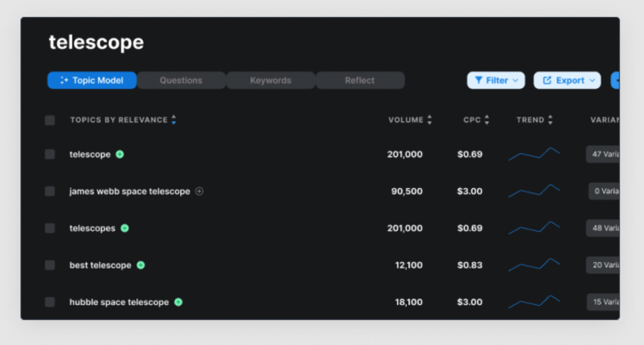This screenshot has width=644, height=345.
Task: Check the hubble space telescope checkbox
Action: (x=50, y=302)
